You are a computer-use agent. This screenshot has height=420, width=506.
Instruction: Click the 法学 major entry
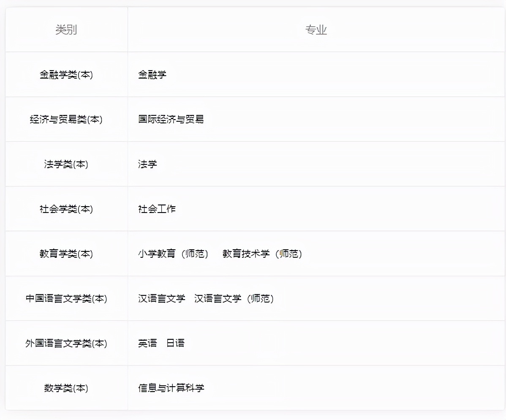point(147,164)
